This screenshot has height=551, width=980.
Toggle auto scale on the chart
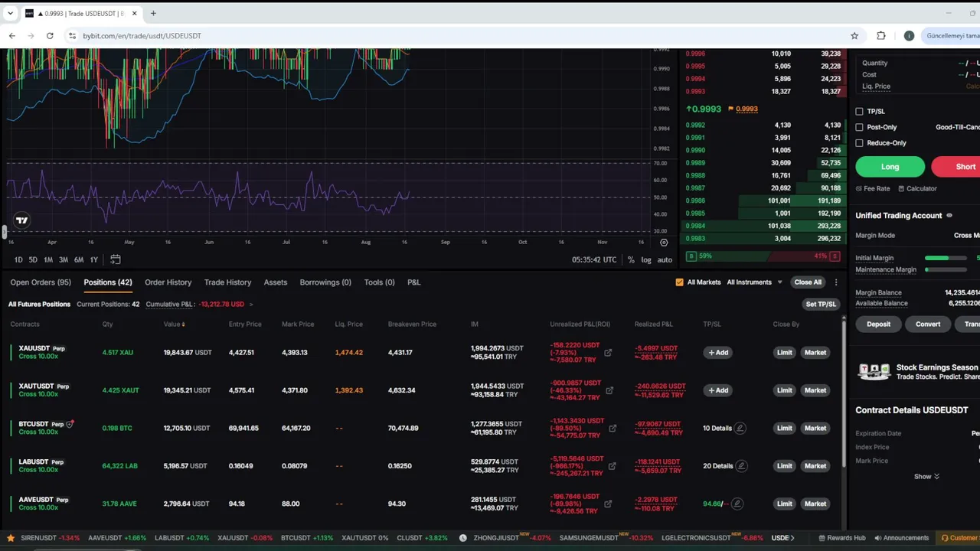pos(665,260)
